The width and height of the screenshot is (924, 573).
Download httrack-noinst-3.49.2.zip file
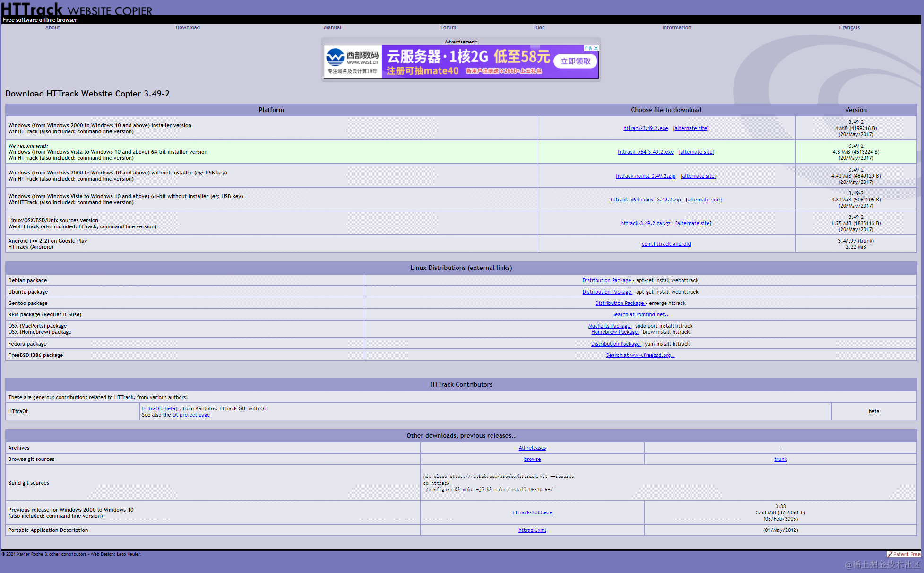point(645,176)
